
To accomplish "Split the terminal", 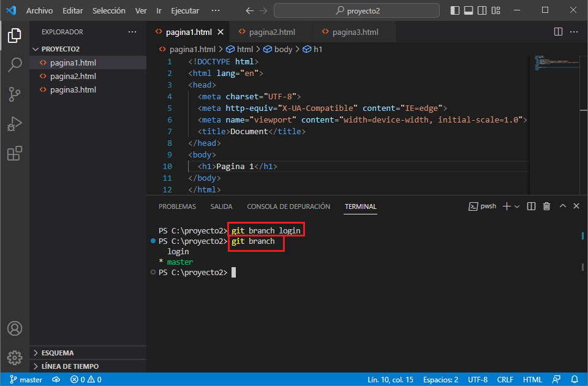I will pos(532,206).
